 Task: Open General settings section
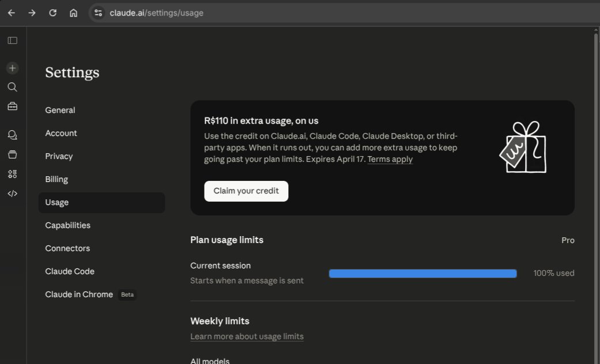(101, 110)
